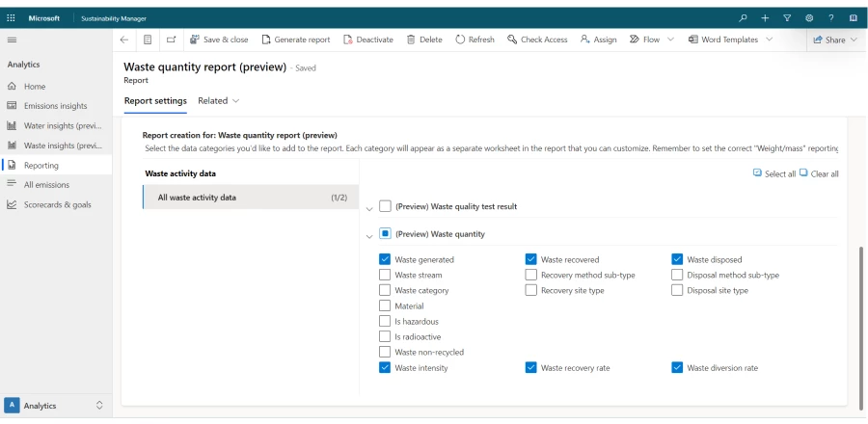The width and height of the screenshot is (868, 424).
Task: Open the Related tab dropdown
Action: click(x=218, y=100)
